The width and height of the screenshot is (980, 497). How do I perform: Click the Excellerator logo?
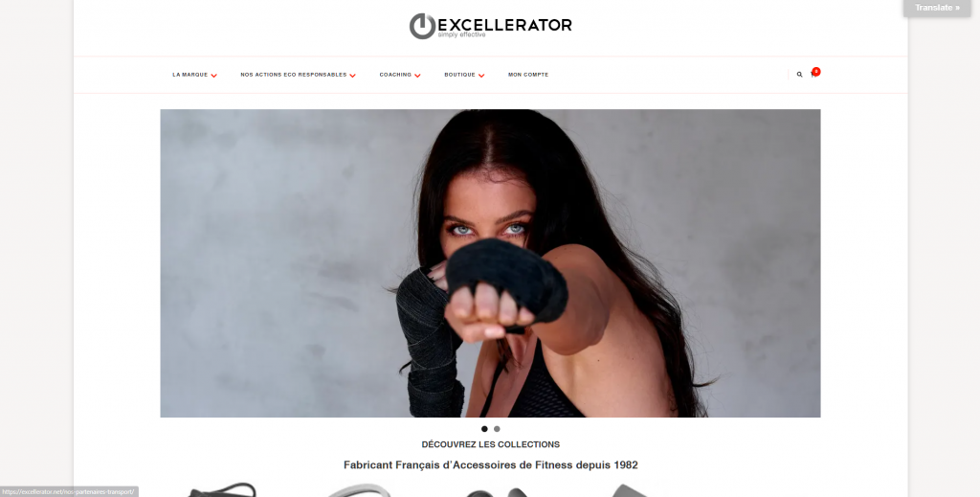(x=491, y=26)
